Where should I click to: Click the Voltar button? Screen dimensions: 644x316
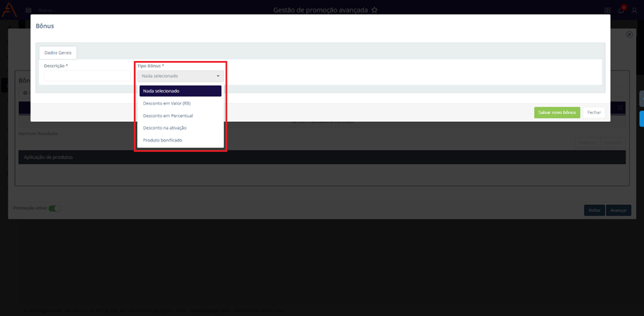coord(594,210)
